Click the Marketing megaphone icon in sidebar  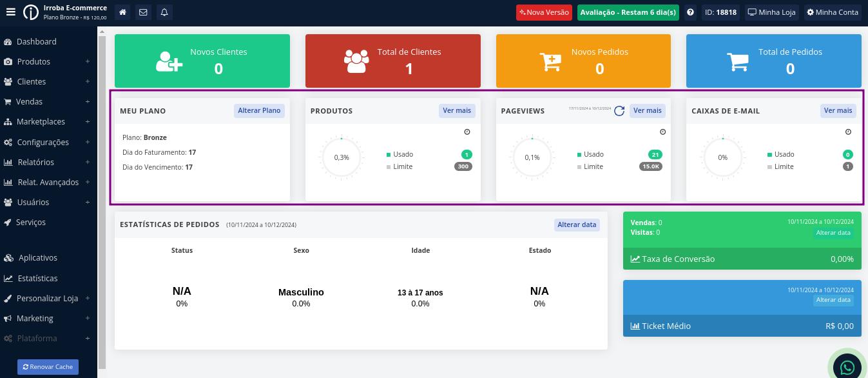coord(8,319)
